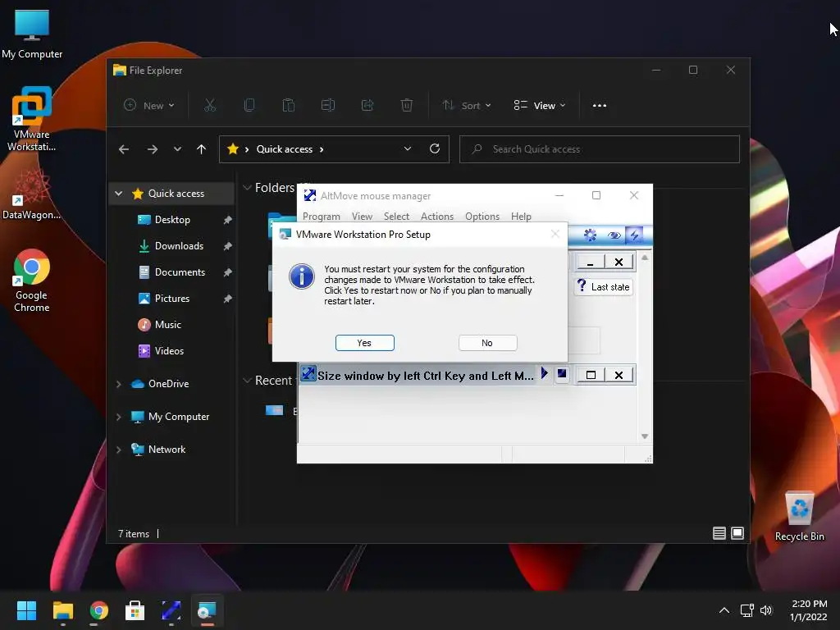Go forward in File Explorer
Screen dimensions: 840x630
pyautogui.click(x=153, y=149)
